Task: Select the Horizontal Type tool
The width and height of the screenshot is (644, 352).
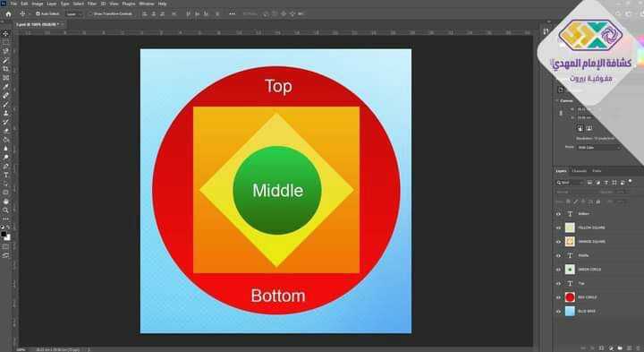Action: [x=5, y=176]
